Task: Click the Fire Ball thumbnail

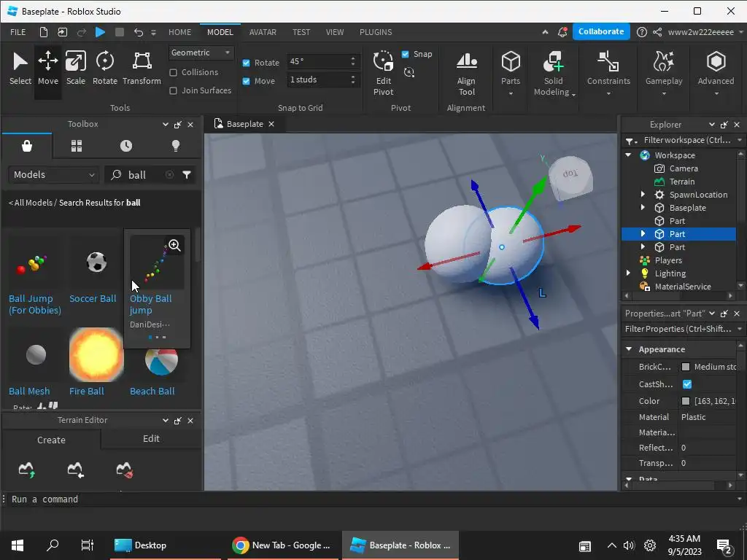Action: coord(96,354)
